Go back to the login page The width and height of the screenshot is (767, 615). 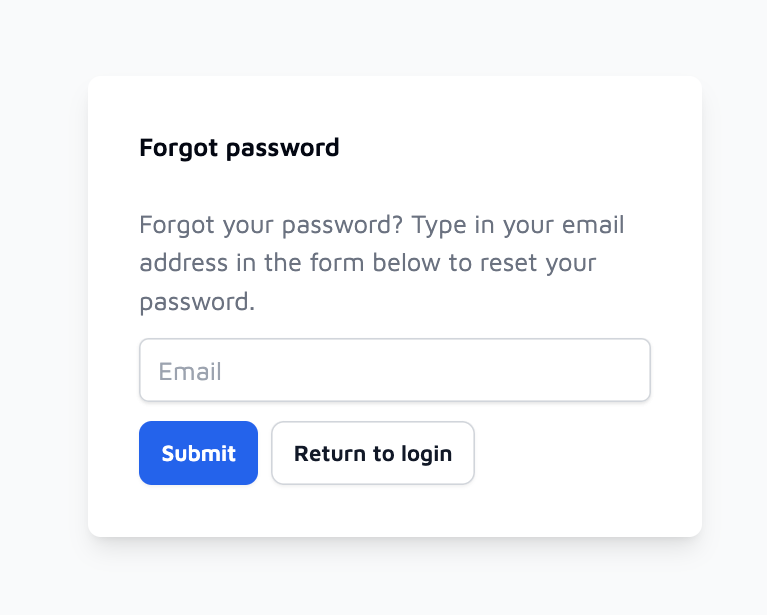tap(373, 453)
